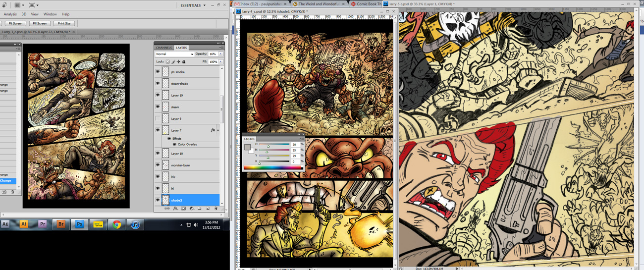This screenshot has height=270, width=644.
Task: Toggle the Color Overlay effect visibility
Action: 174,144
